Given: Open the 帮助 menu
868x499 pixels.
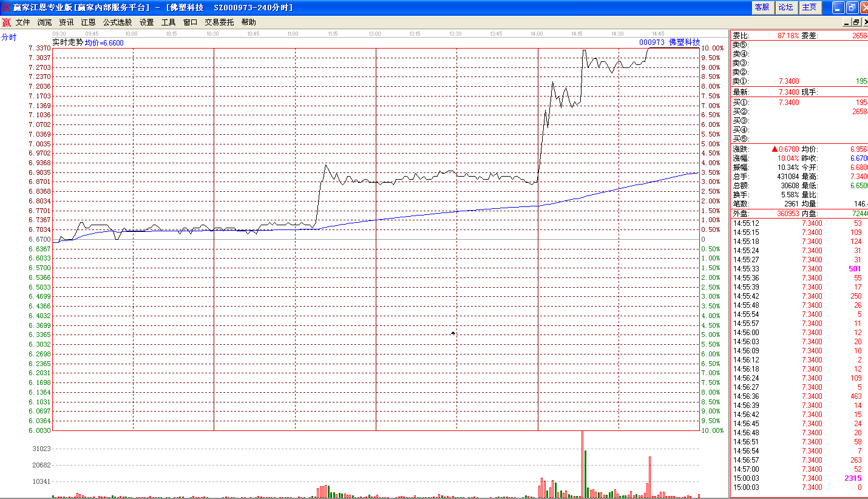Looking at the screenshot, I should pyautogui.click(x=248, y=22).
